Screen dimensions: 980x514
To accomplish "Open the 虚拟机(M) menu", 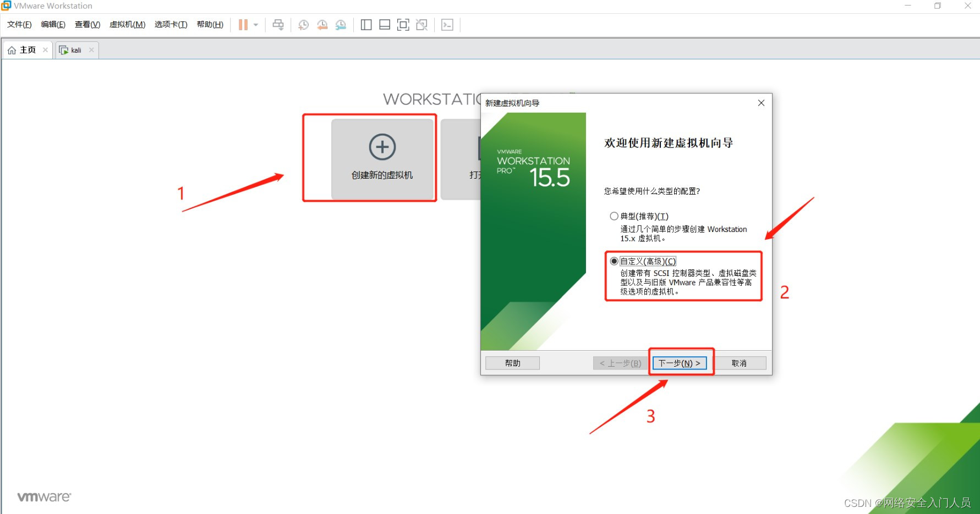I will point(127,25).
